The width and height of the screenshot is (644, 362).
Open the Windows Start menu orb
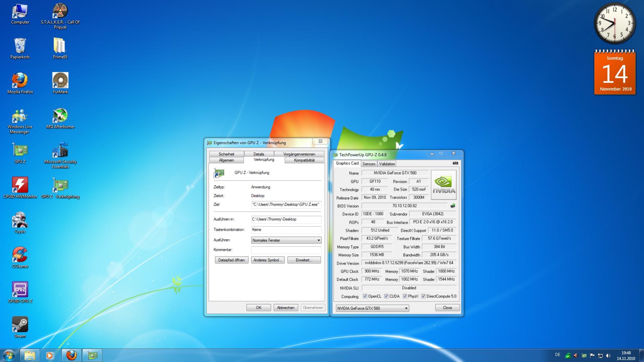pyautogui.click(x=9, y=355)
